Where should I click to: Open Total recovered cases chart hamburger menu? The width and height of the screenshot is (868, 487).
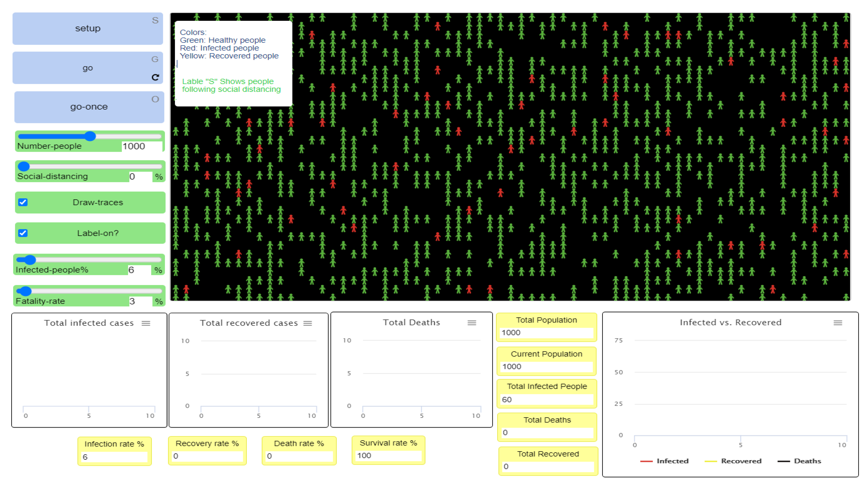point(307,323)
